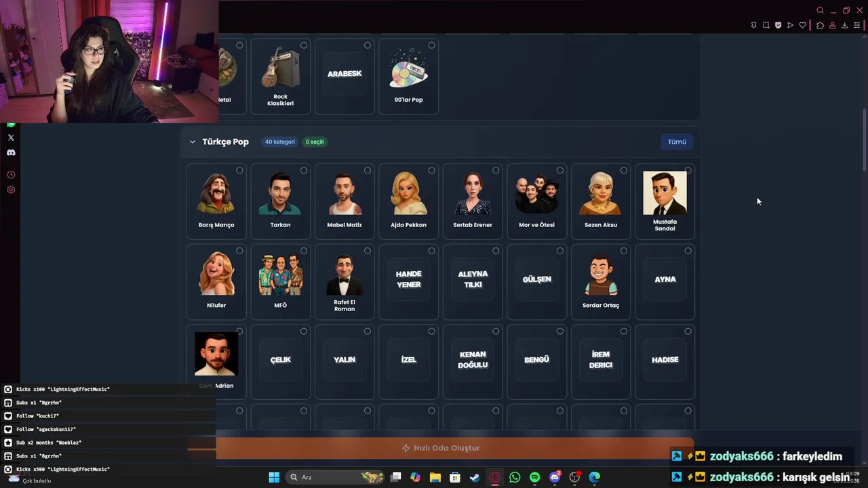Open File Explorer from the taskbar
This screenshot has height=488, width=868.
(435, 477)
